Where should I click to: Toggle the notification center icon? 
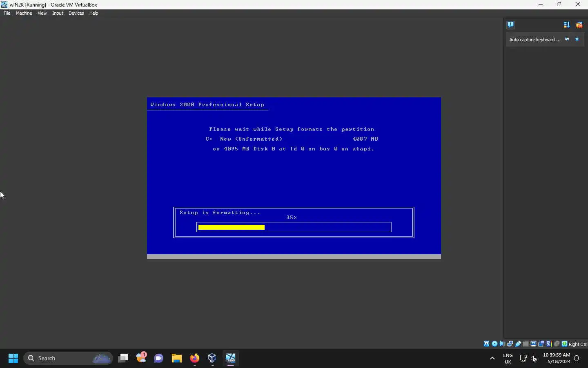tap(510, 25)
